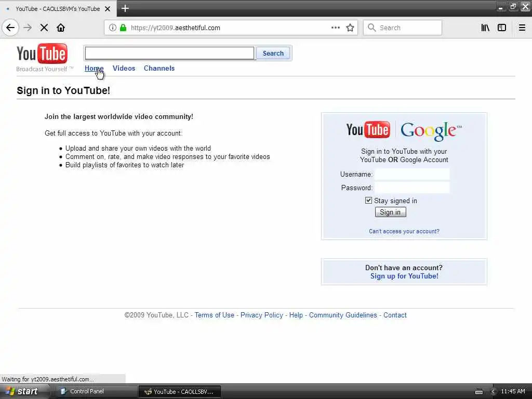The width and height of the screenshot is (532, 399).
Task: Open Terms of Use footer link
Action: pyautogui.click(x=215, y=315)
